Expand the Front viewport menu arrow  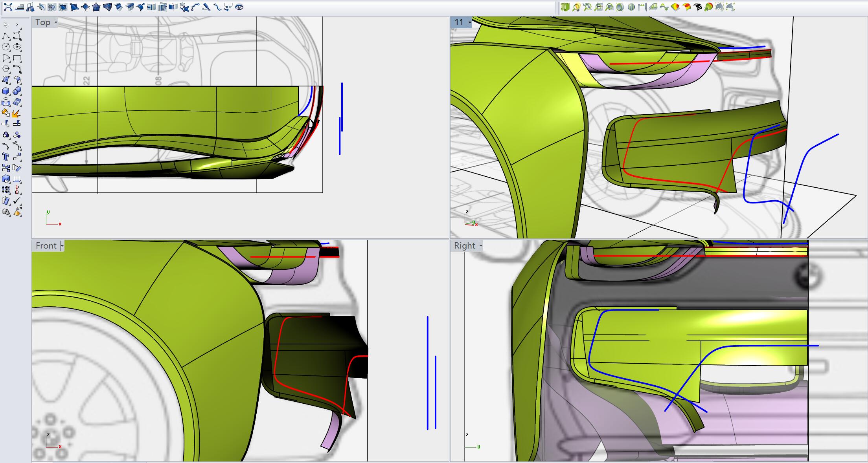[x=62, y=246]
